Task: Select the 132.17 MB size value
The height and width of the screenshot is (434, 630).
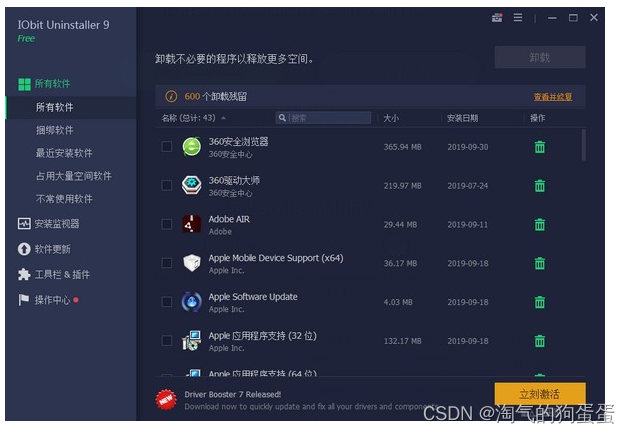Action: (x=403, y=341)
